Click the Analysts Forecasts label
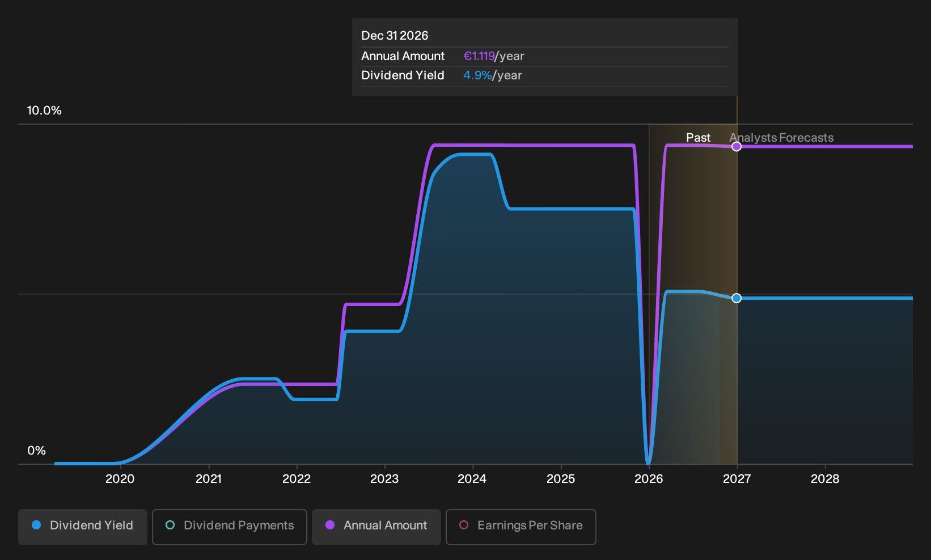The width and height of the screenshot is (931, 560). (x=781, y=138)
